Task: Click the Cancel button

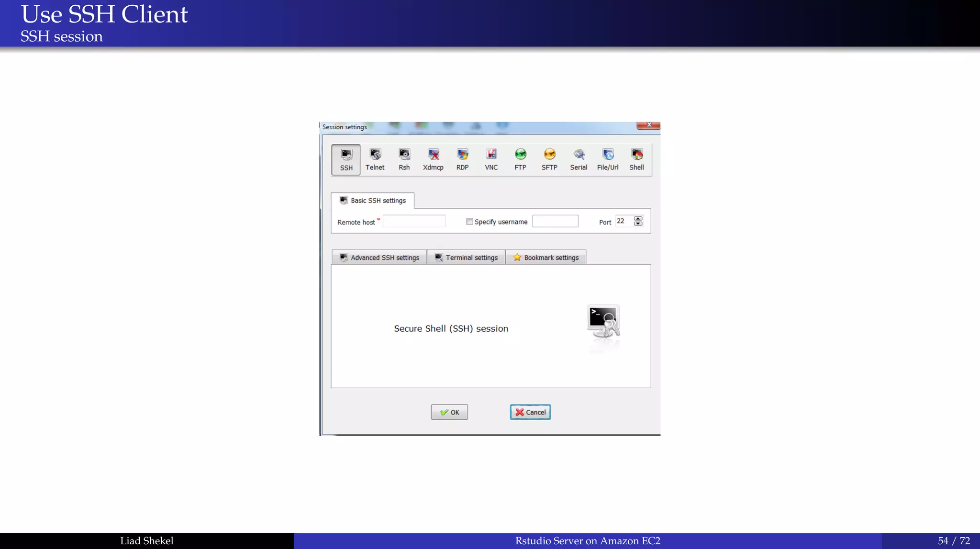Action: pyautogui.click(x=530, y=412)
